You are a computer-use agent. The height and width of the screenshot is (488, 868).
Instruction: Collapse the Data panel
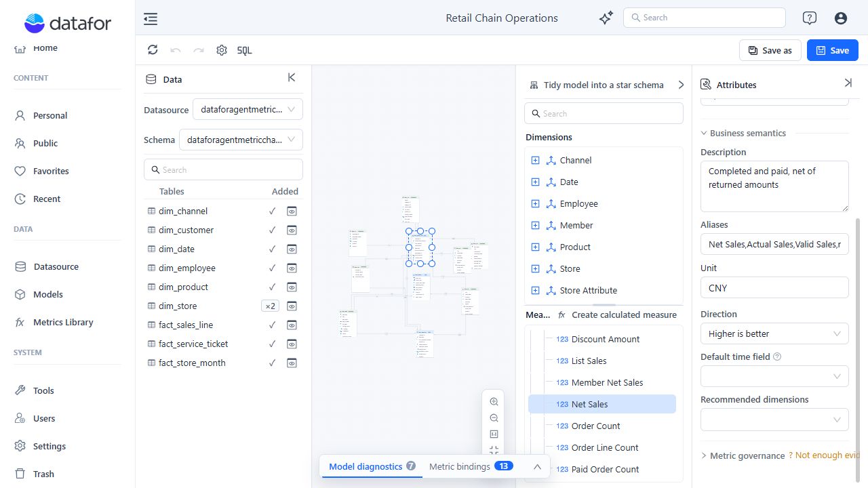coord(292,78)
